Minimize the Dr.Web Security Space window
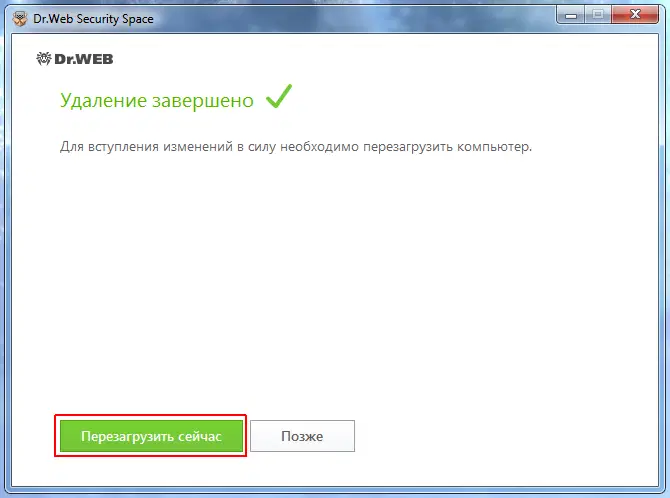Viewport: 670px width, 498px height. pyautogui.click(x=571, y=15)
